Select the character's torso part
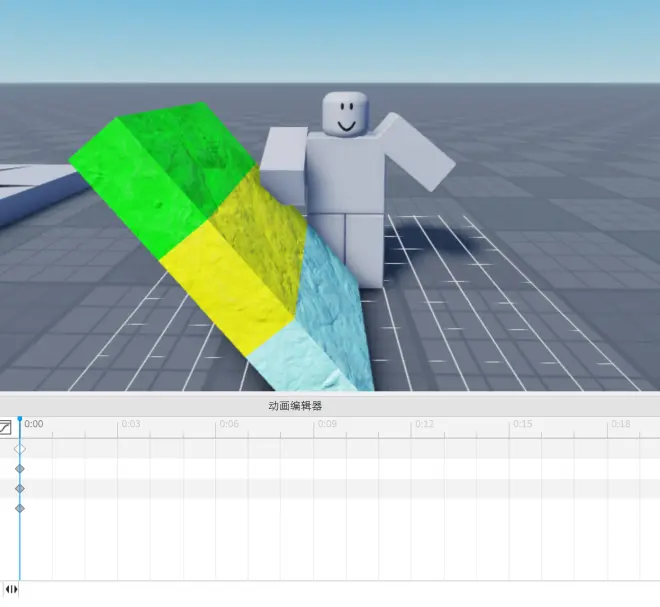660x607 pixels. coord(345,173)
